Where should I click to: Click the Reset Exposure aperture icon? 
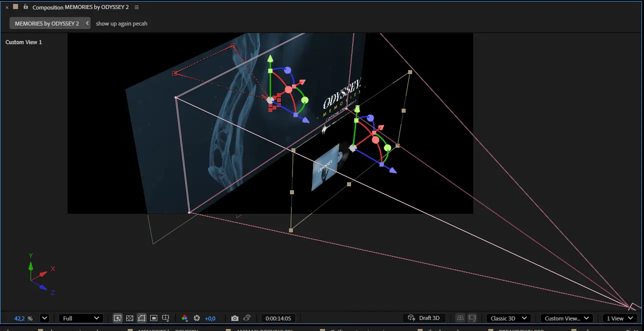pyautogui.click(x=197, y=318)
